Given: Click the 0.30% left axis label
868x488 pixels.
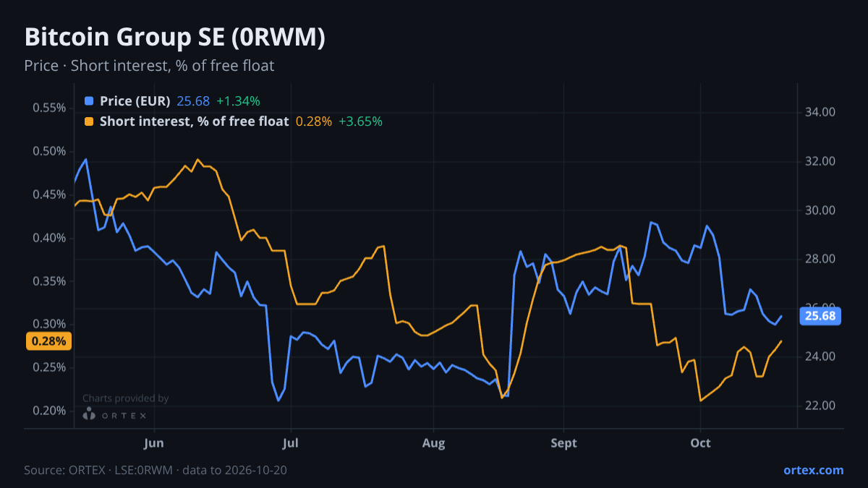Looking at the screenshot, I should click(x=49, y=324).
